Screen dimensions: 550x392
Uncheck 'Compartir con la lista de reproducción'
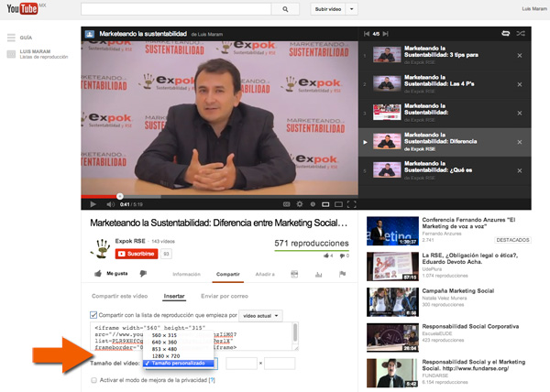(x=92, y=315)
